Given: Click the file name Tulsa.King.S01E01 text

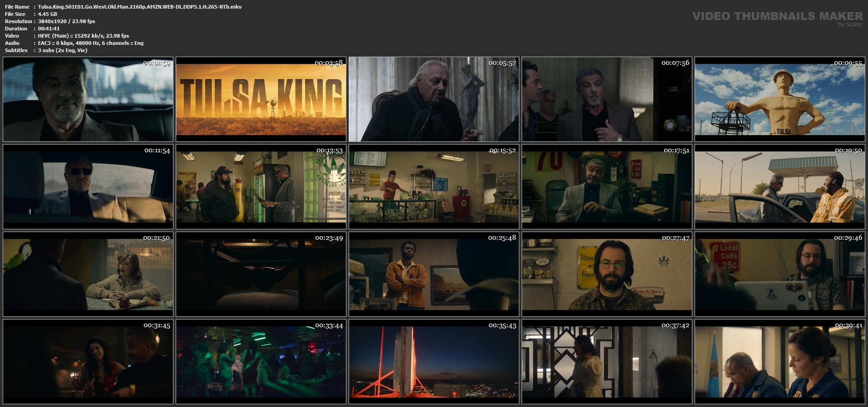Looking at the screenshot, I should pyautogui.click(x=140, y=7).
